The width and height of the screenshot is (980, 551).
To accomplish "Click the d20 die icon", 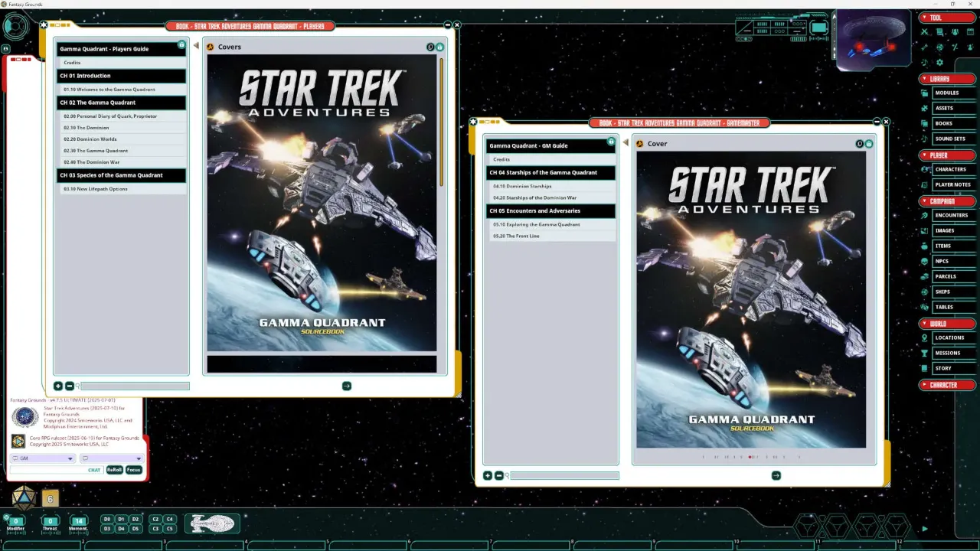I will click(x=23, y=498).
